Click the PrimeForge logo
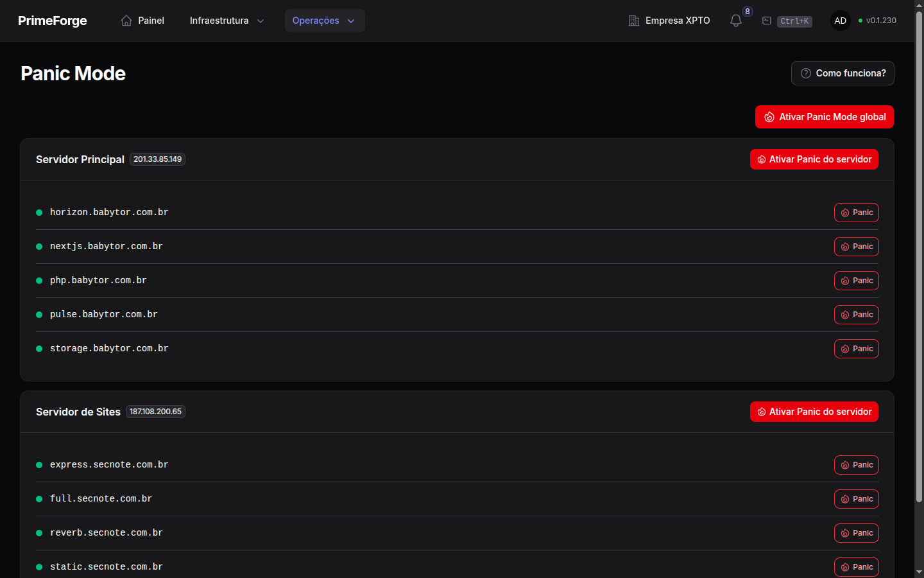This screenshot has width=924, height=578. pos(53,21)
